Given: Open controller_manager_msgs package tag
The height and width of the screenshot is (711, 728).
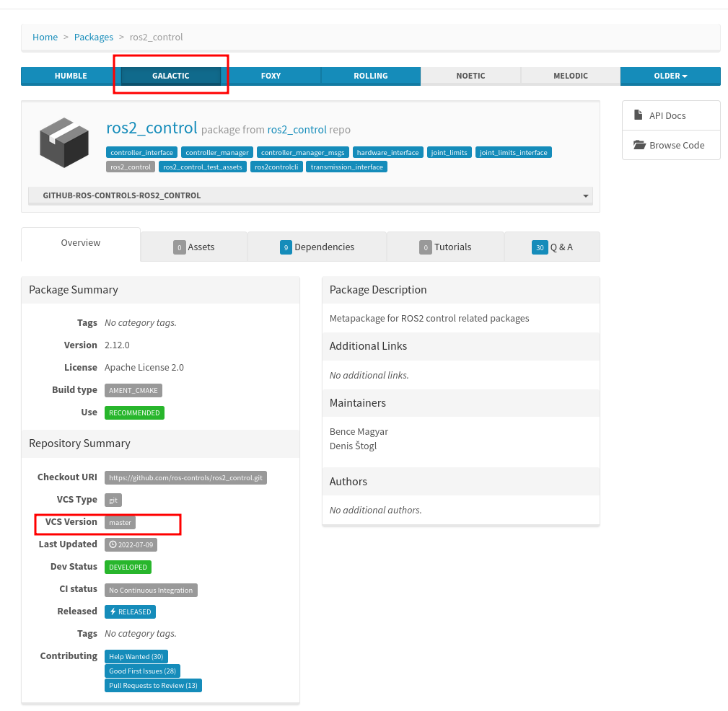Looking at the screenshot, I should (303, 153).
